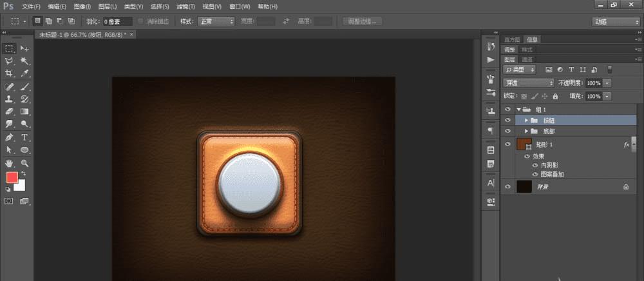
Task: Select the Gradient tool
Action: pyautogui.click(x=24, y=111)
